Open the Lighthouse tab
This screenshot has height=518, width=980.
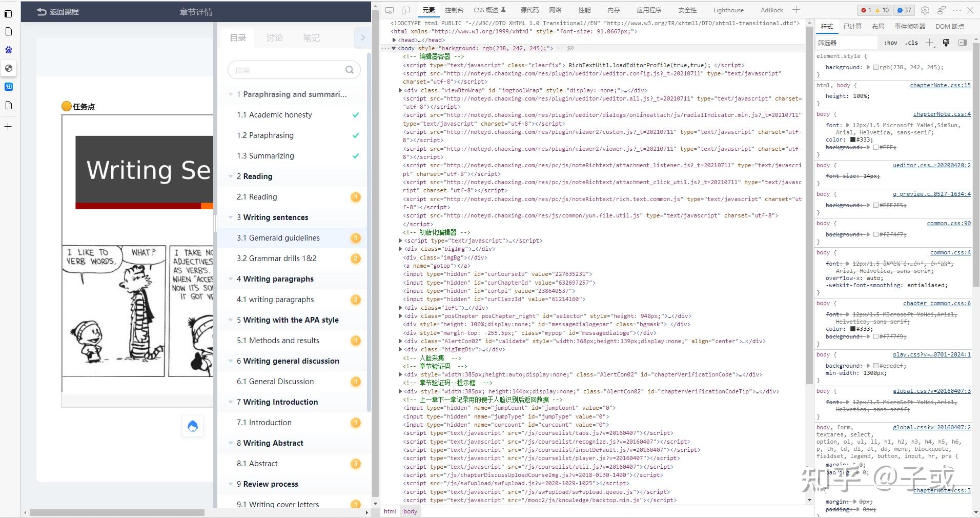pos(728,10)
